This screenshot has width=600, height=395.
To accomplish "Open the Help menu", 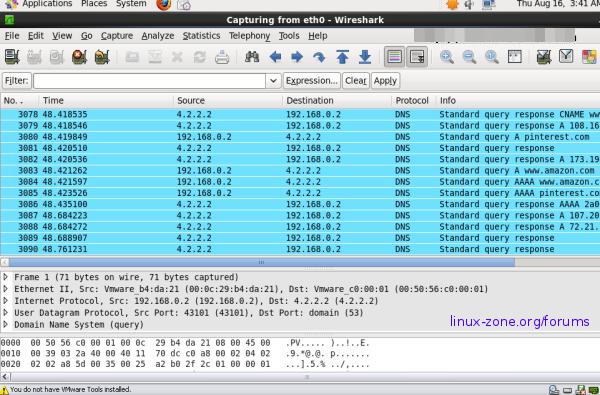I will point(318,36).
